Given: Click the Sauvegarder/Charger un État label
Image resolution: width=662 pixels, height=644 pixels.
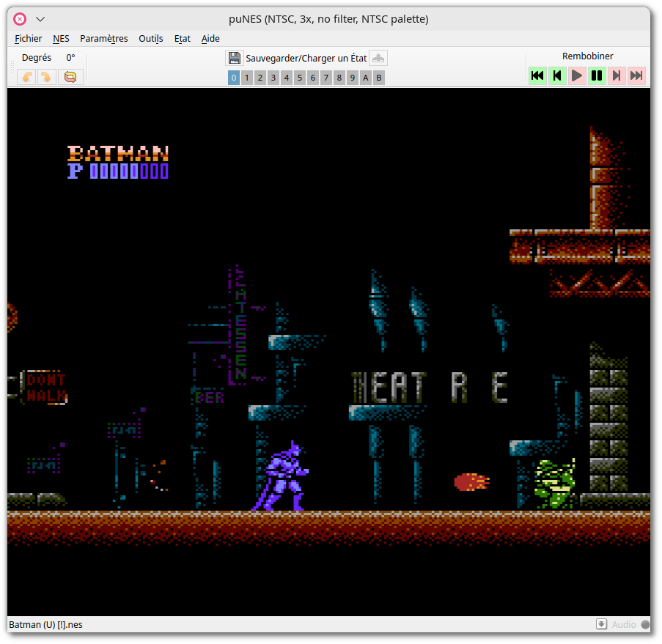Looking at the screenshot, I should tap(306, 58).
